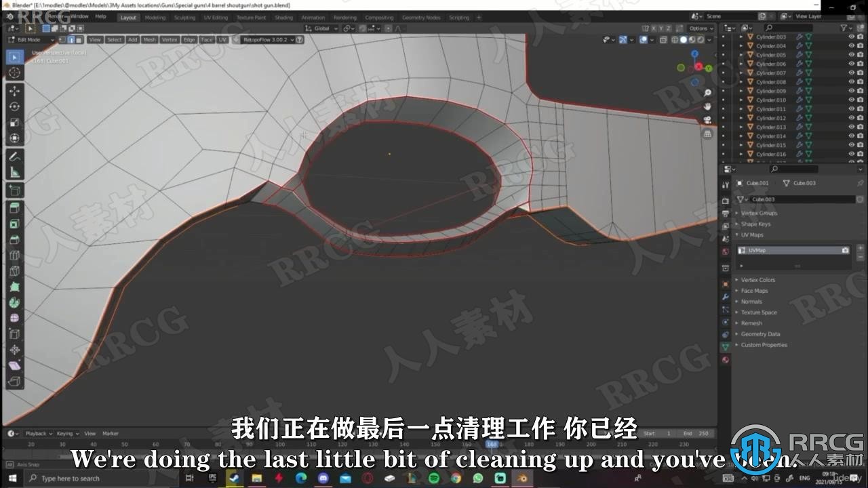
Task: Switch to the Modeling workspace tab
Action: 155,18
